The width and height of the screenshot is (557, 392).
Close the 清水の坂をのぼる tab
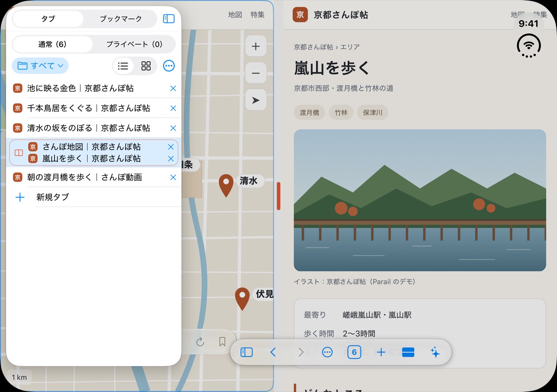tap(173, 128)
